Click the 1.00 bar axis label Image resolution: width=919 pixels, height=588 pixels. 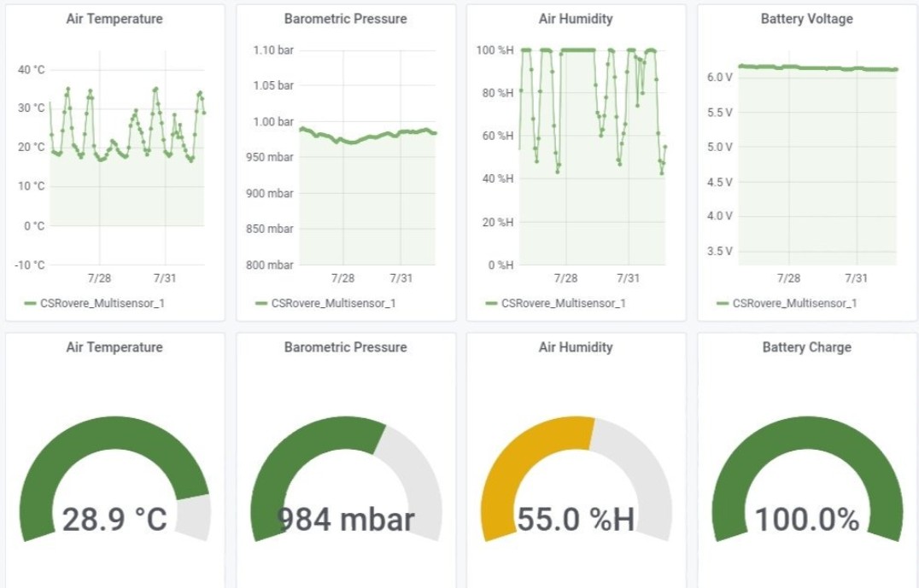point(273,122)
